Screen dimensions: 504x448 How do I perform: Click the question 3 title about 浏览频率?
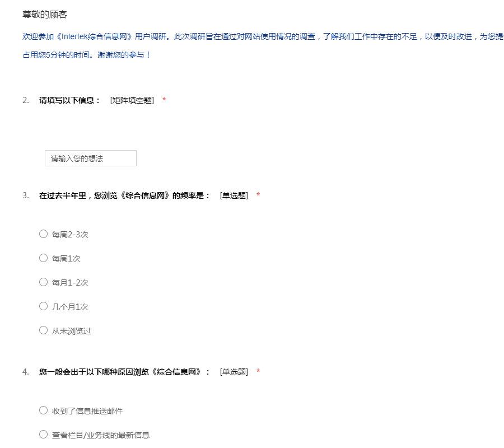click(x=124, y=195)
